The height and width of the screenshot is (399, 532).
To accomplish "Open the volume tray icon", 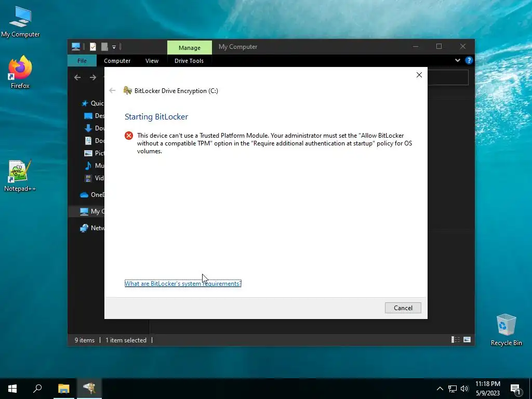I will pos(464,389).
